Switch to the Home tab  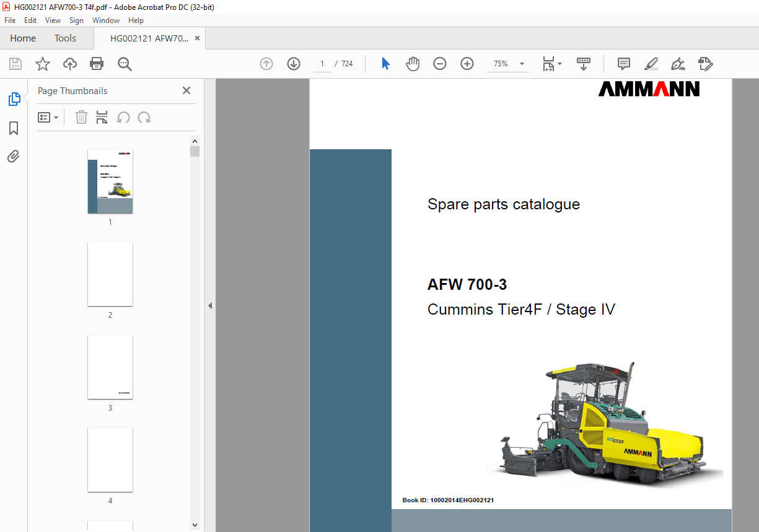pyautogui.click(x=23, y=38)
